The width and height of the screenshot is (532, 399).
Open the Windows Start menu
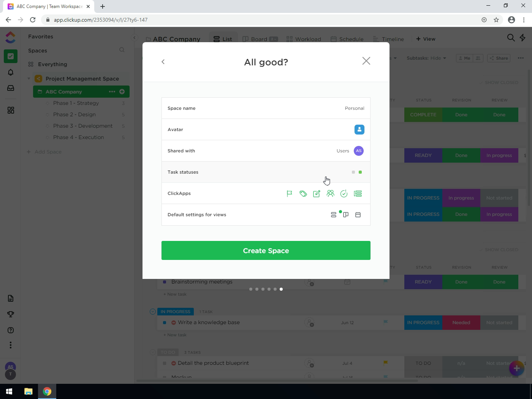tap(9, 391)
